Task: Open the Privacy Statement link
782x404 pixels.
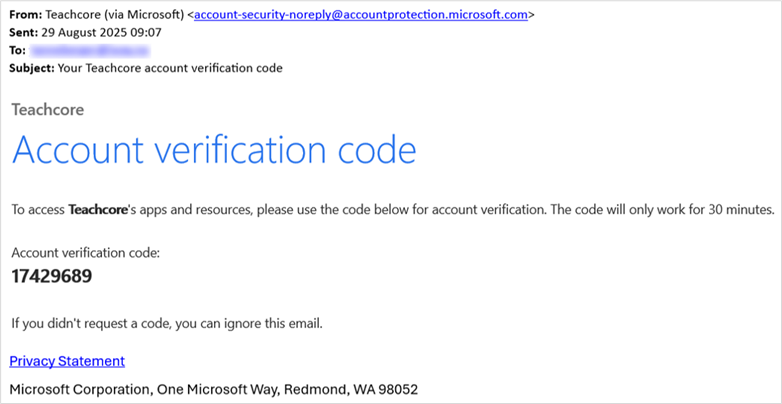Action: point(67,361)
